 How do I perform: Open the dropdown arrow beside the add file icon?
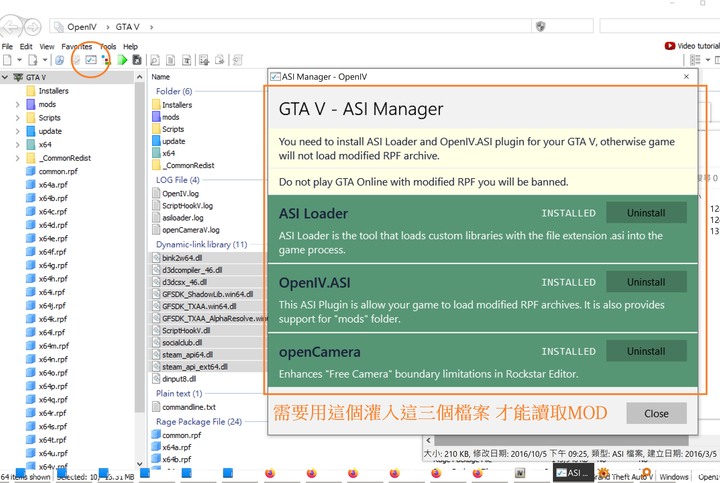[x=45, y=60]
